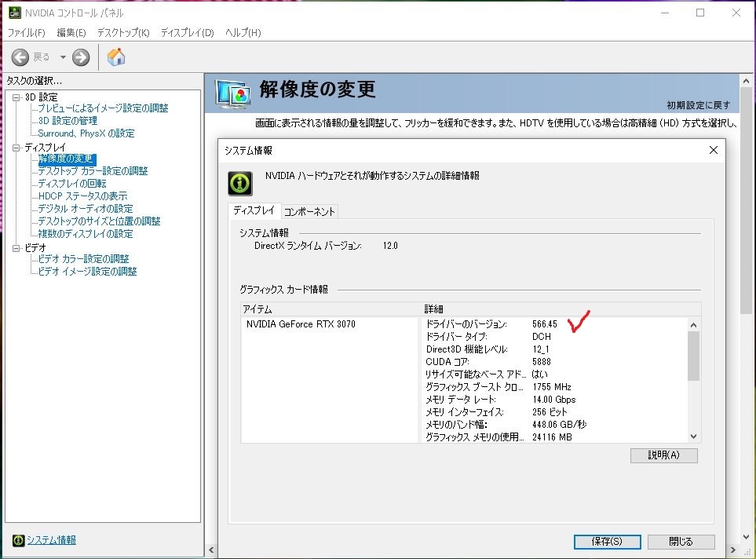The height and width of the screenshot is (559, 756).
Task: Select デスクトップ カラー設定の調整
Action: pos(93,170)
